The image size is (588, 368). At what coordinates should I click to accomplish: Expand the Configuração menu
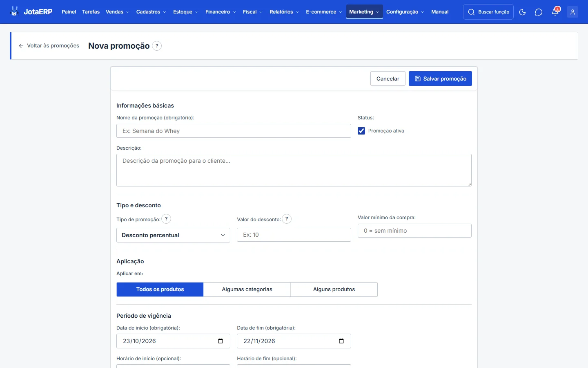(x=405, y=12)
